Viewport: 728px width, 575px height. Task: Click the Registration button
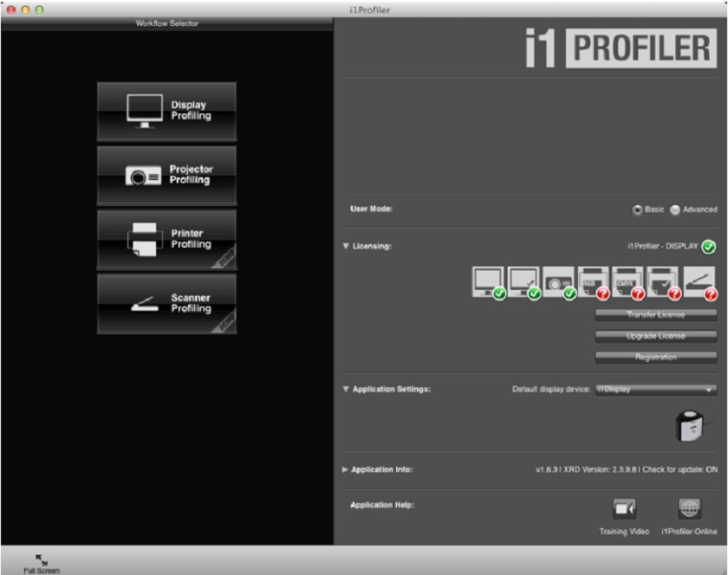[655, 358]
